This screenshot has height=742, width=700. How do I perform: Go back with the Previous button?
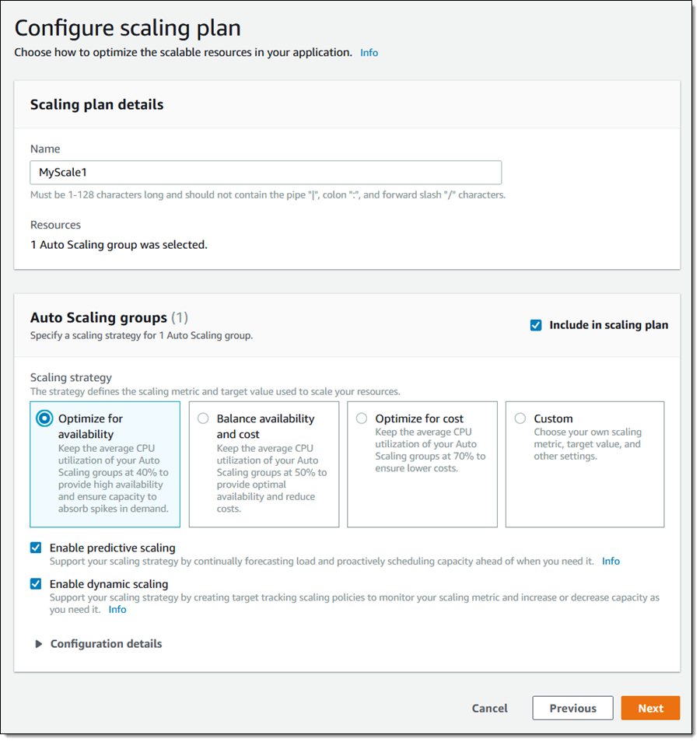[x=572, y=709]
